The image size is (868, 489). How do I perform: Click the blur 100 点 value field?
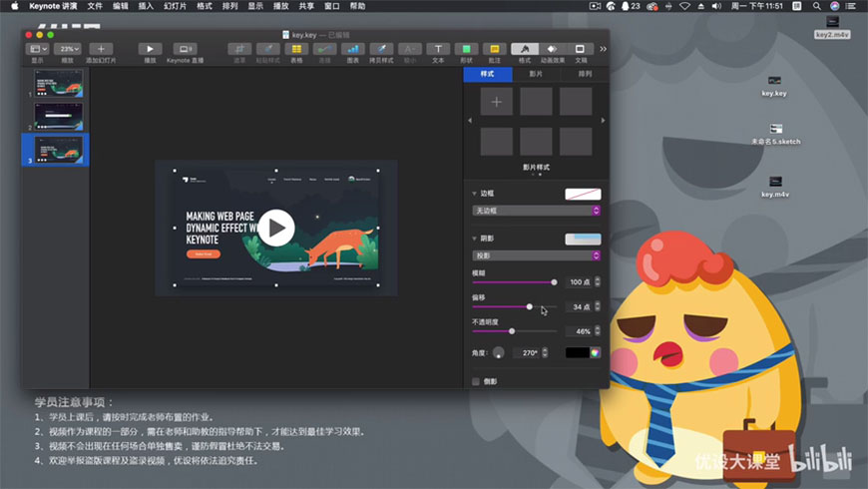(579, 282)
